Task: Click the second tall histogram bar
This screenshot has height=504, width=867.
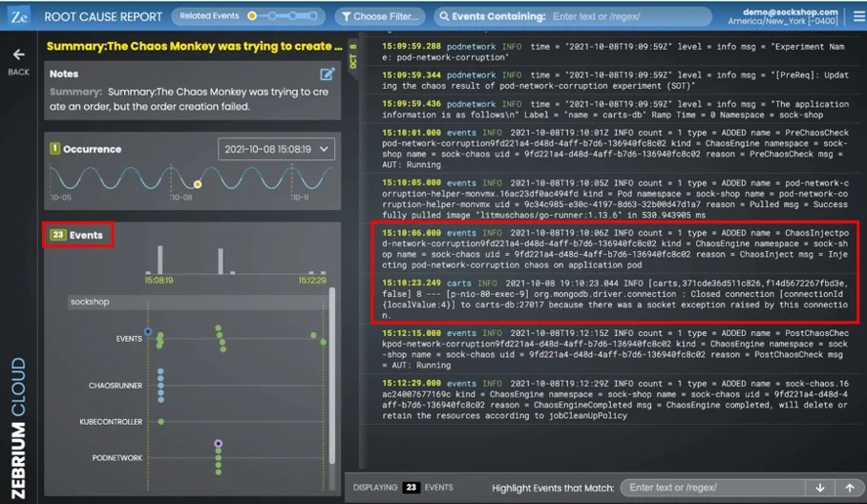Action: point(221,261)
